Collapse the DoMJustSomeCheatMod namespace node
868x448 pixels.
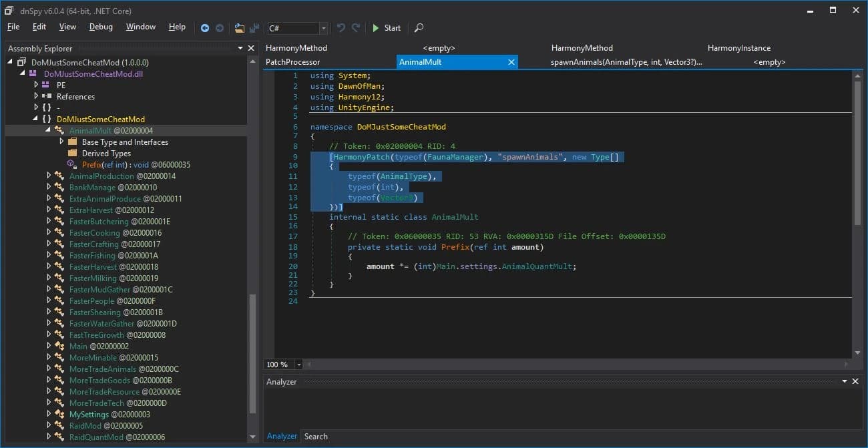tap(37, 120)
